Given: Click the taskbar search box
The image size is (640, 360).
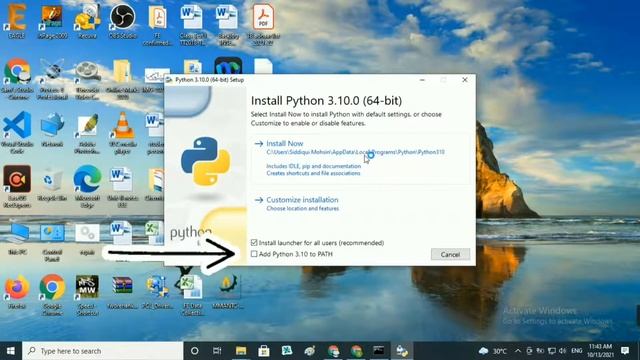Looking at the screenshot, I should tap(102, 351).
